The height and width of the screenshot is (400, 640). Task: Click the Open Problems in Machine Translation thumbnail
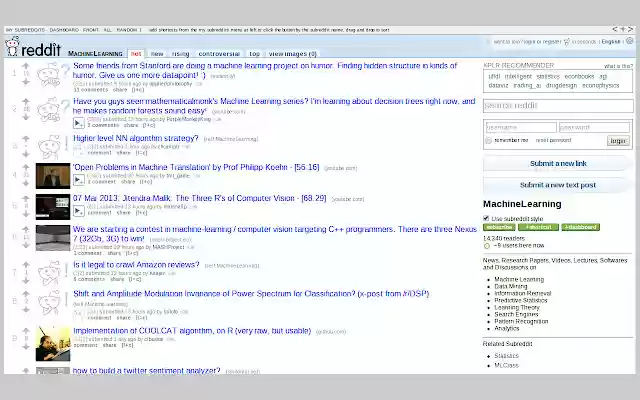[53, 176]
